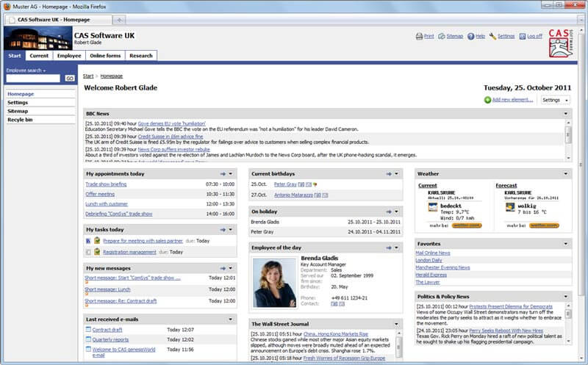The height and width of the screenshot is (365, 588).
Task: Expand the Employee search dropdown label
Action: click(26, 71)
